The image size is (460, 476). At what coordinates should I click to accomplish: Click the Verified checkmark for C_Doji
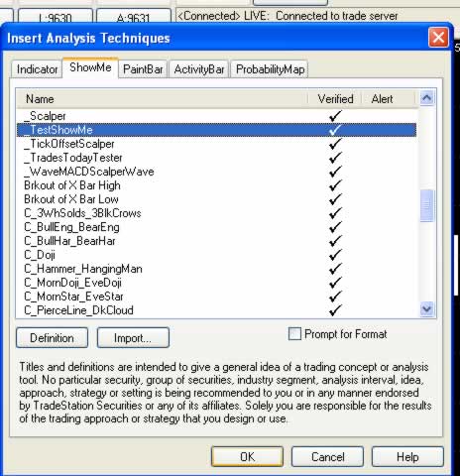tap(335, 255)
